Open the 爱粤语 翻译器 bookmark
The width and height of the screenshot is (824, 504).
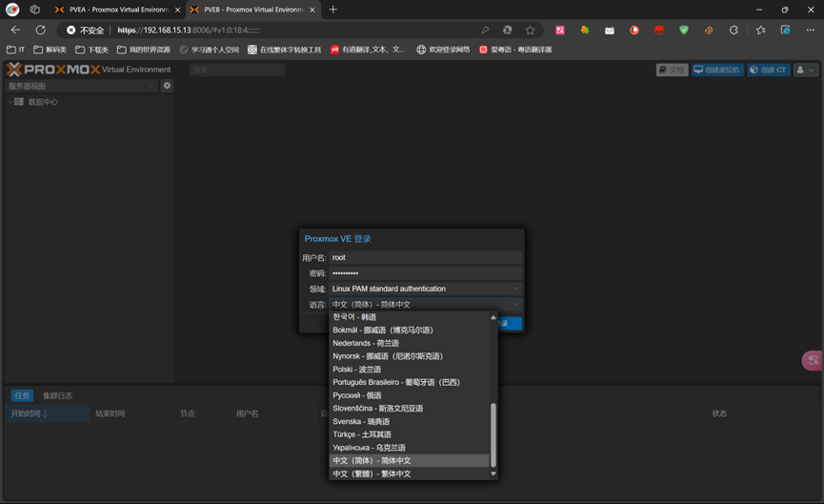tap(515, 50)
